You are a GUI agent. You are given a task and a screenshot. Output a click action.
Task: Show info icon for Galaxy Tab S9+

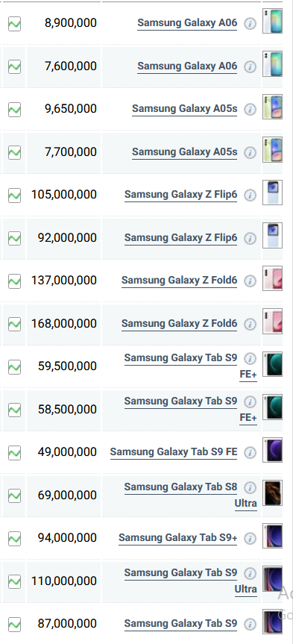click(250, 538)
